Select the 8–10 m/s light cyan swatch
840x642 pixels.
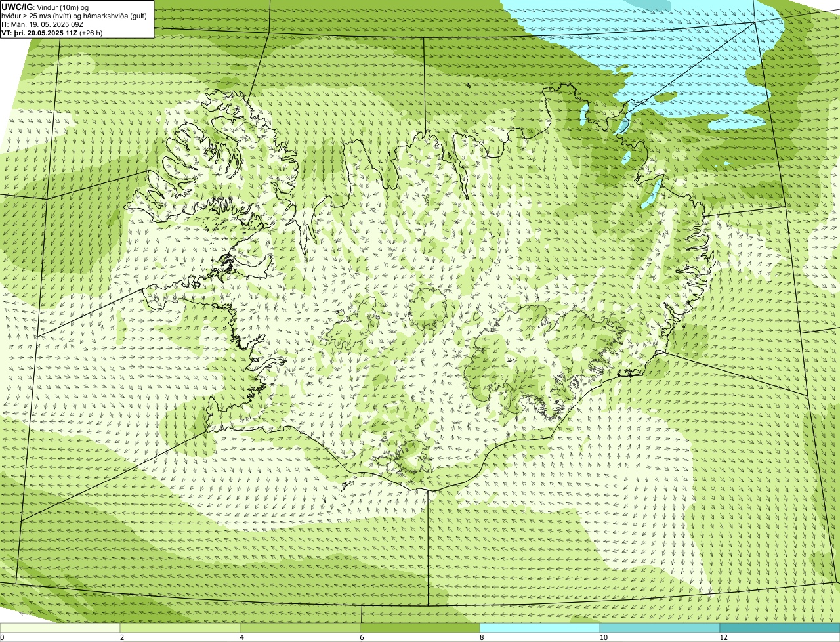click(541, 628)
